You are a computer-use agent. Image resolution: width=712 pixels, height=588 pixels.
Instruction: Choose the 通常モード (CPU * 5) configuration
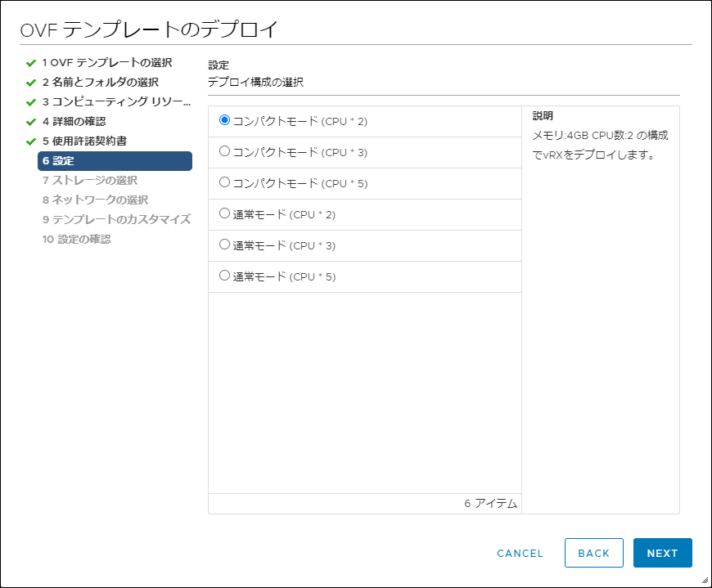click(x=223, y=276)
